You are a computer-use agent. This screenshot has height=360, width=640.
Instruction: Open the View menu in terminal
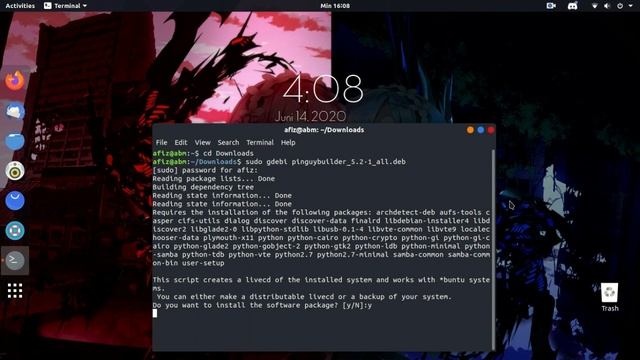click(202, 142)
